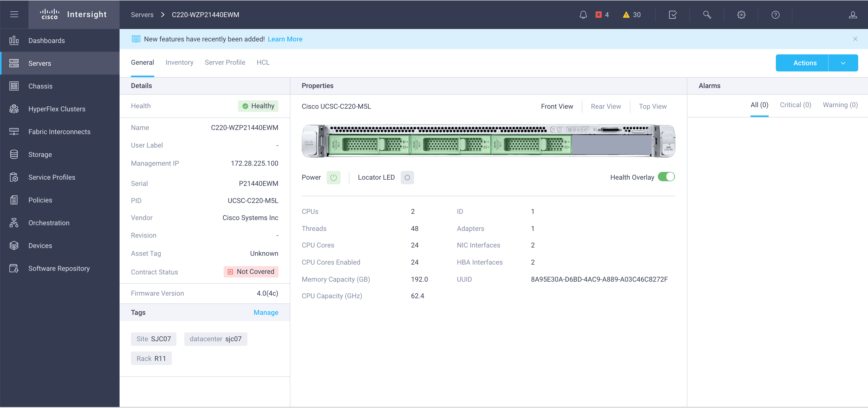Click firmware version 4.0(4c)
This screenshot has width=868, height=408.
click(x=267, y=293)
